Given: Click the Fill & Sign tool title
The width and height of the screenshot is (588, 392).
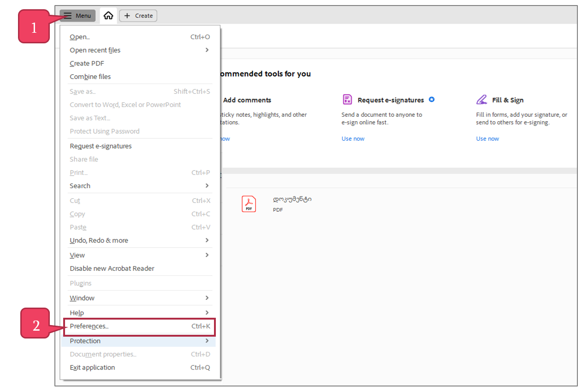Looking at the screenshot, I should coord(508,100).
